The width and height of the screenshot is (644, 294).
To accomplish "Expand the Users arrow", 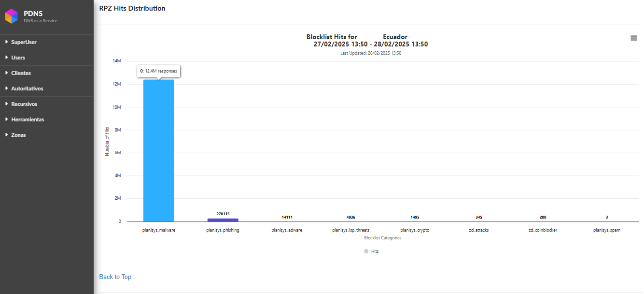I will pos(6,58).
